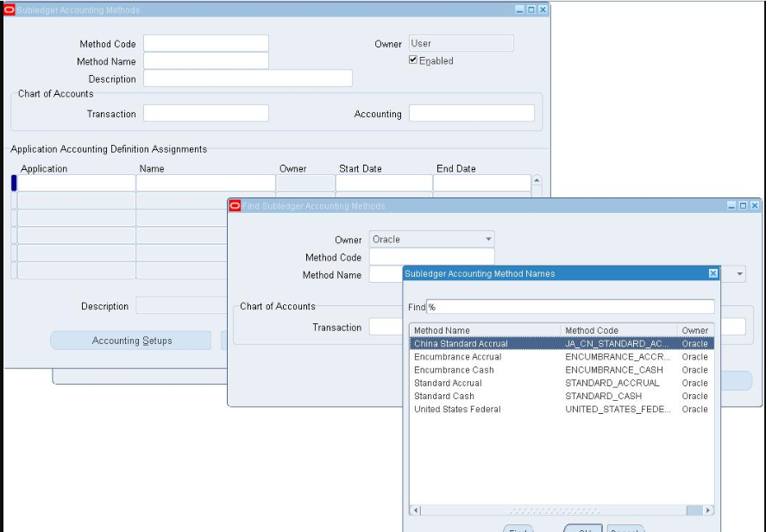
Task: Close the Subledger Accounting Method Names list dialog
Action: click(713, 273)
